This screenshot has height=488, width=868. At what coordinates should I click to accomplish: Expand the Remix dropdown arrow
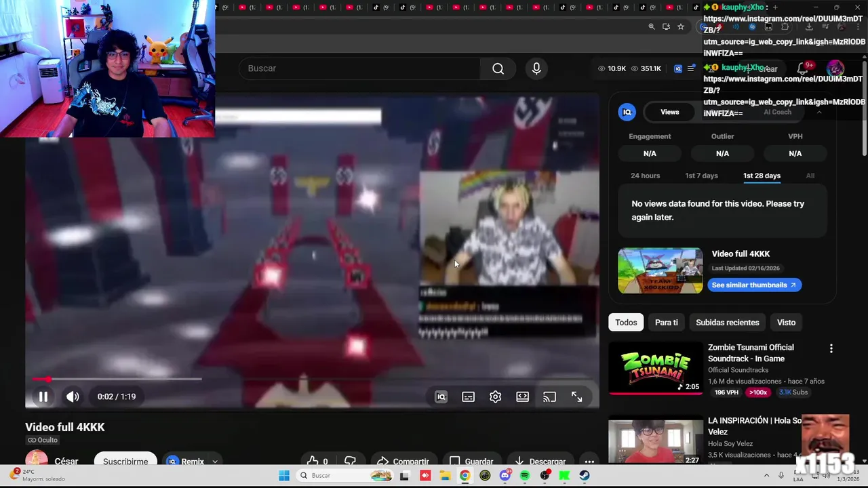point(215,462)
